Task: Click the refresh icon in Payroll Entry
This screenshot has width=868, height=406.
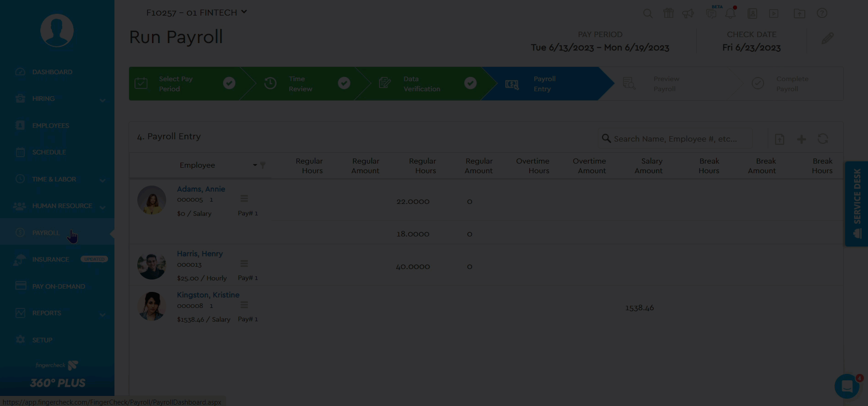Action: [823, 139]
